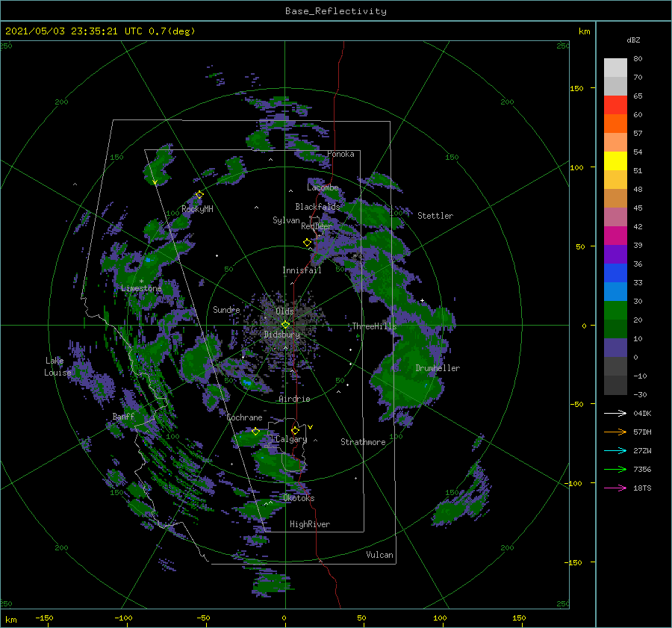The image size is (672, 628).
Task: Click the dBZ legend heading
Action: 633,40
